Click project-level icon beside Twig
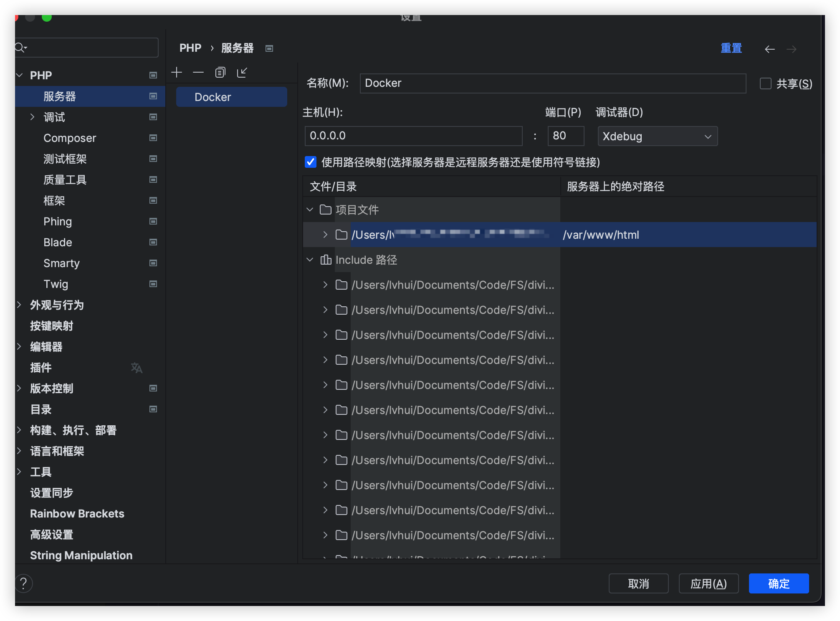The height and width of the screenshot is (621, 840). click(153, 284)
